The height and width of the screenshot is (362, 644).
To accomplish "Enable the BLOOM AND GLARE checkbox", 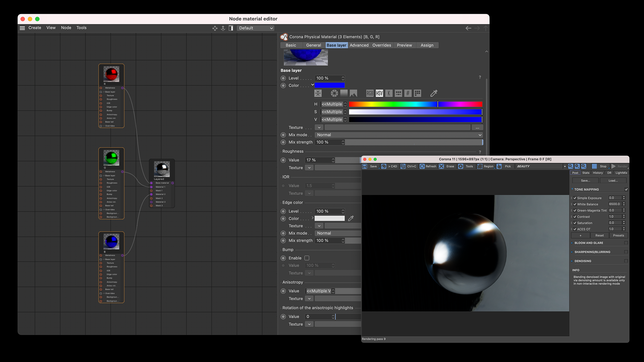I will pyautogui.click(x=626, y=243).
